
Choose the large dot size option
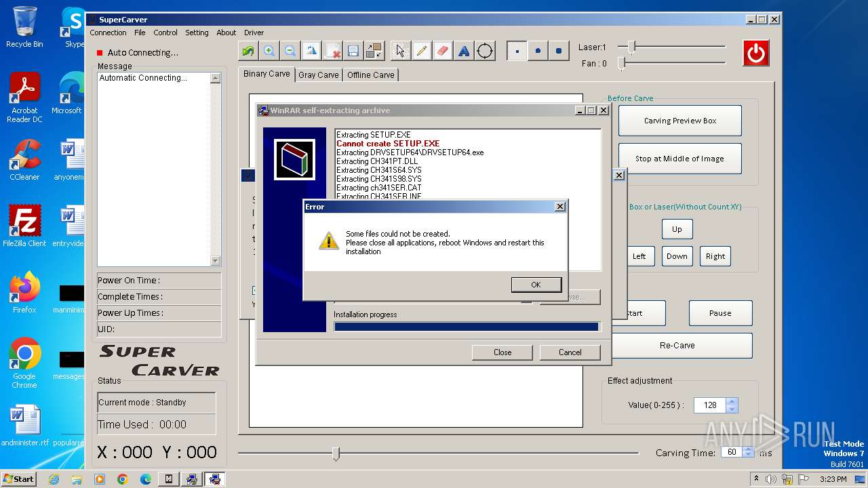coord(559,51)
